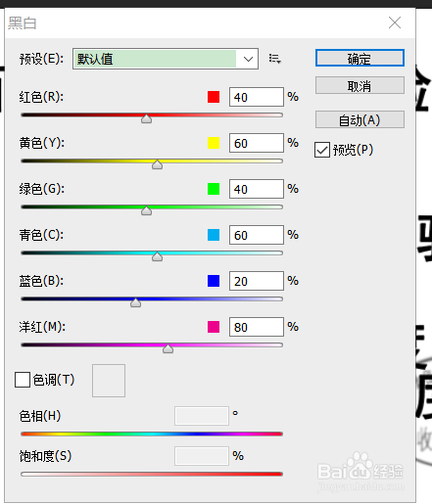
Task: Click the blue color swatch
Action: click(214, 281)
